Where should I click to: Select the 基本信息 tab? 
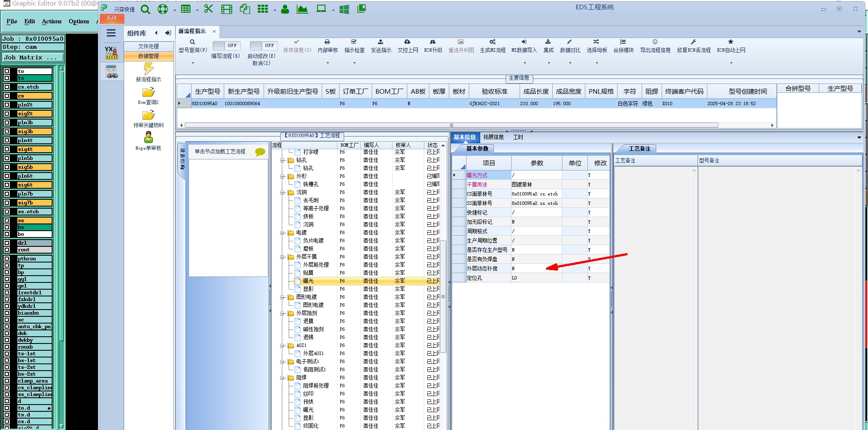tap(465, 137)
